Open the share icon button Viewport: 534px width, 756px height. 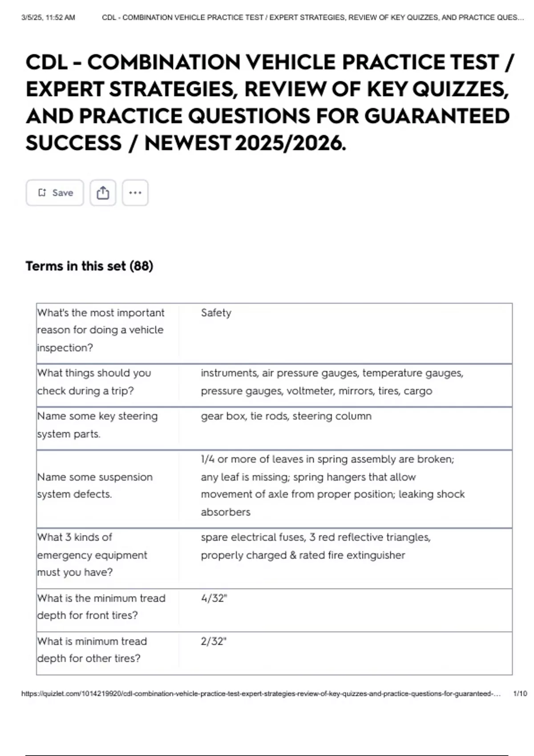[103, 193]
